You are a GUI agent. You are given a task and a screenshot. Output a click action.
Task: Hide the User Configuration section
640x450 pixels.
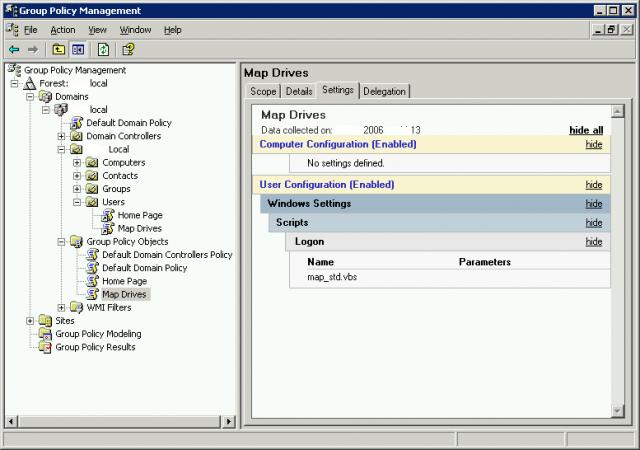(x=594, y=185)
